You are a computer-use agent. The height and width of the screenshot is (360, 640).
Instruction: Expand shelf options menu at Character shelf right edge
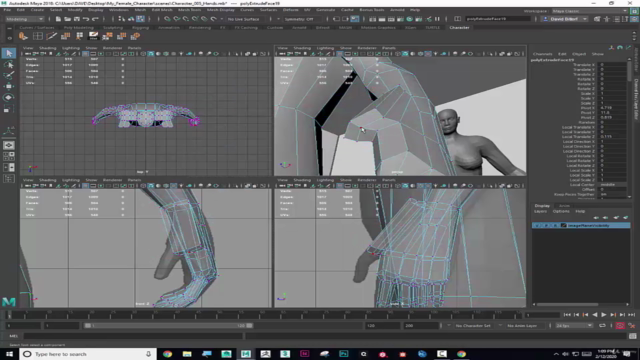(x=634, y=36)
